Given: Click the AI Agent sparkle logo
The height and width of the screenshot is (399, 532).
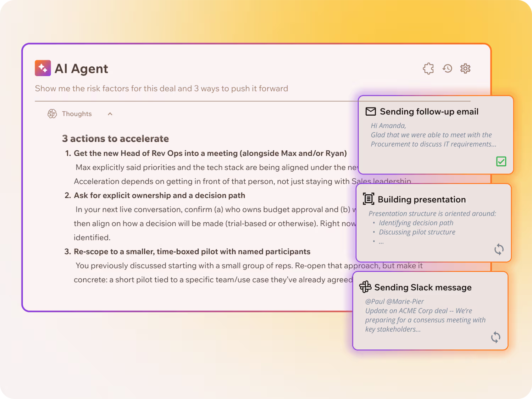Looking at the screenshot, I should click(43, 68).
